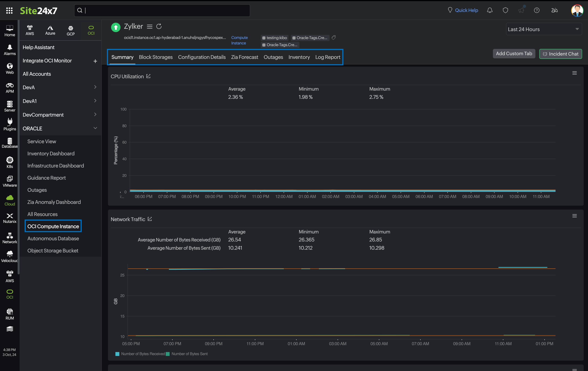588x371 pixels.
Task: Open the apps grid launcher
Action: (x=9, y=11)
